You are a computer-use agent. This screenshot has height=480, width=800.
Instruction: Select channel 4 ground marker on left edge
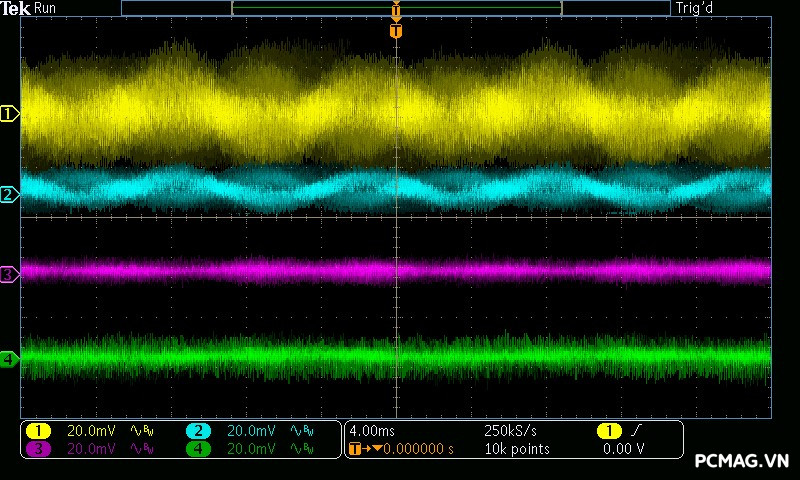tap(10, 358)
